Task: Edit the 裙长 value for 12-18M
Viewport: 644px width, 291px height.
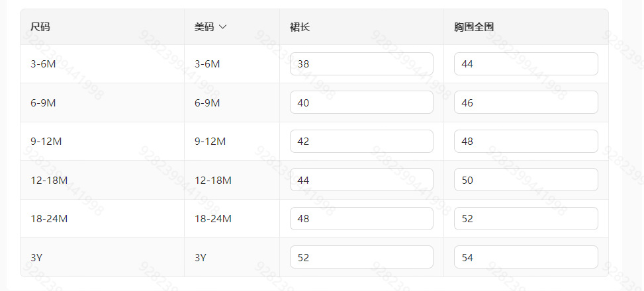Action: pyautogui.click(x=361, y=180)
